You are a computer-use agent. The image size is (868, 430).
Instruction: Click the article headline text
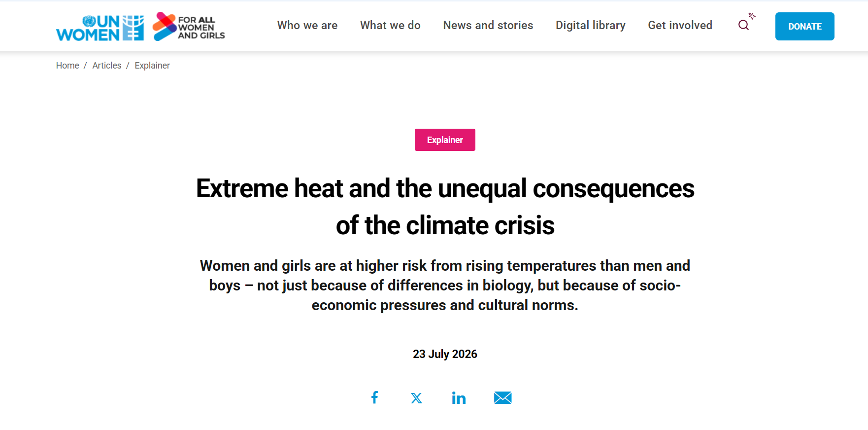pyautogui.click(x=445, y=207)
